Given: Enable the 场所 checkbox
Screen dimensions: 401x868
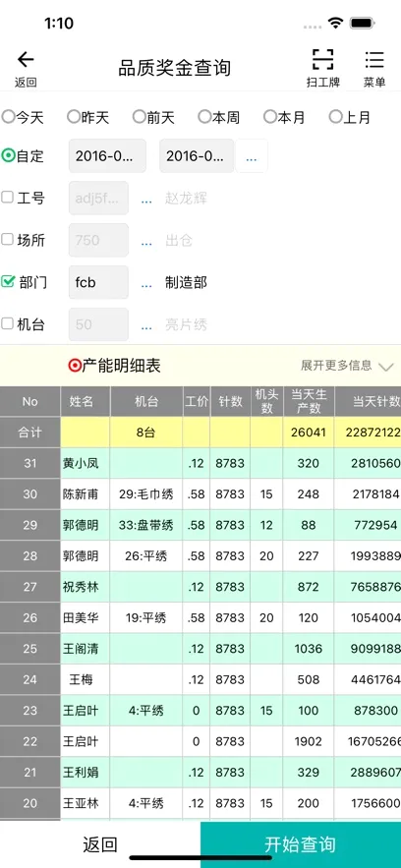Looking at the screenshot, I should (7, 239).
